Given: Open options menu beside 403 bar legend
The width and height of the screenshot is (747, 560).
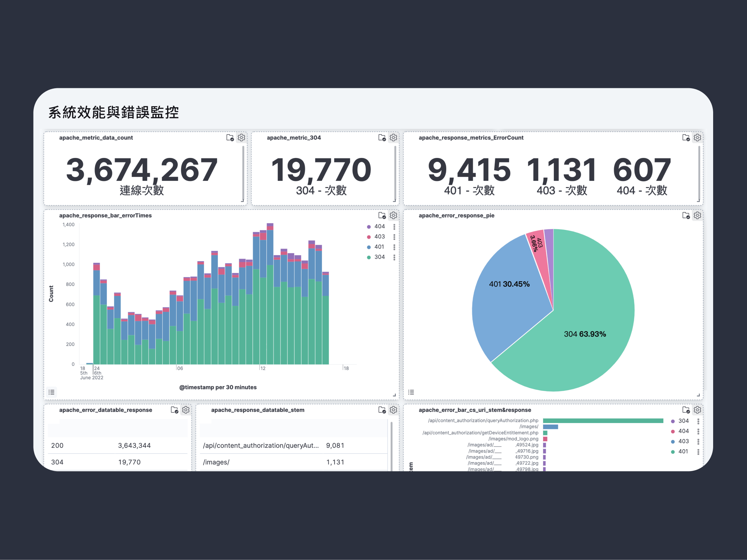Looking at the screenshot, I should click(x=394, y=237).
